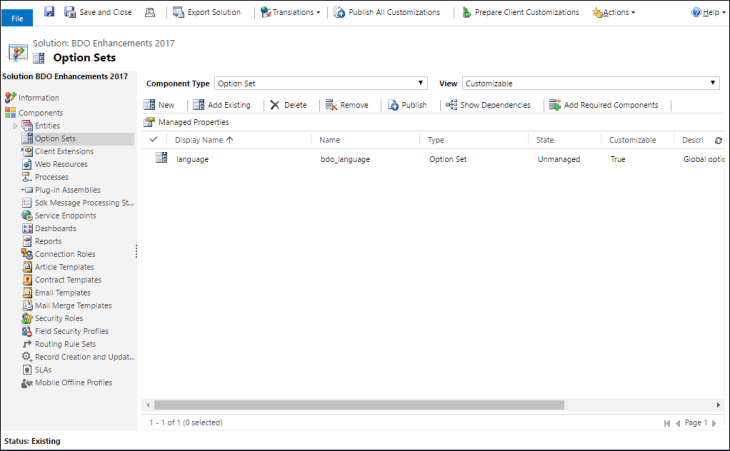Click New option set button
The image size is (730, 451).
coord(159,105)
